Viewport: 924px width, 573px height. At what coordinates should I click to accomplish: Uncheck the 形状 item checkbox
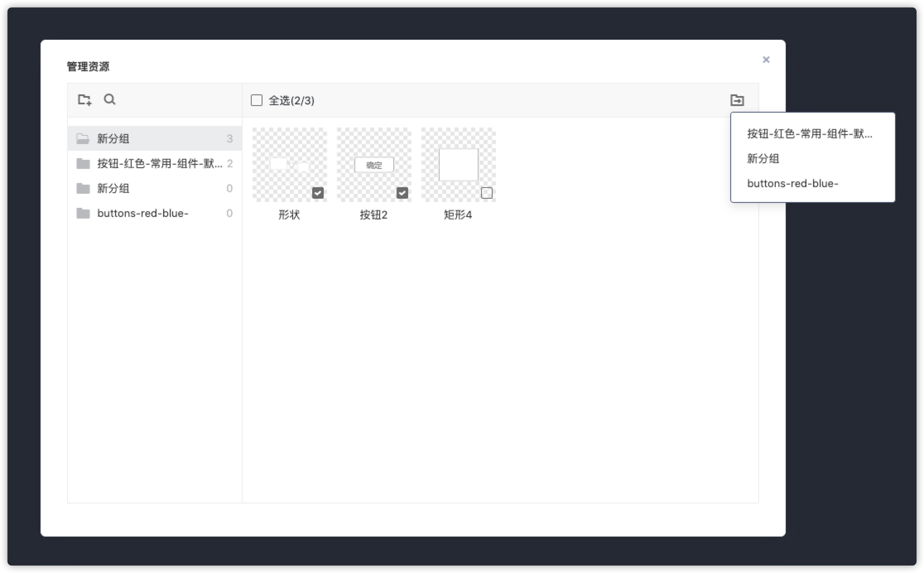tap(318, 193)
